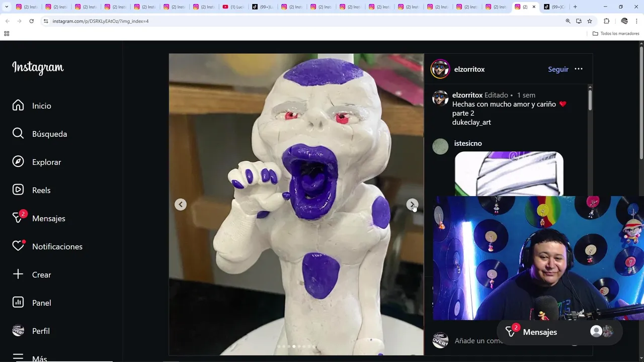The image size is (644, 362).
Task: Open Notificaciones heart icon
Action: pyautogui.click(x=18, y=246)
